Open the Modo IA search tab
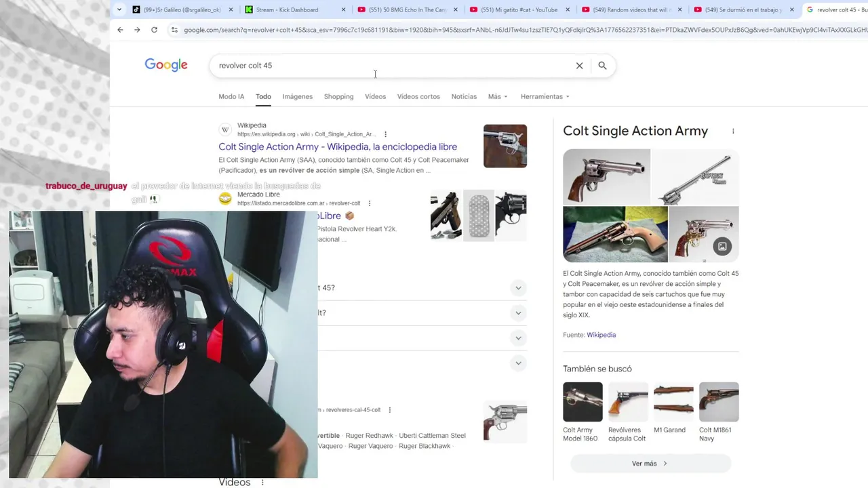The height and width of the screenshot is (488, 868). tap(231, 96)
